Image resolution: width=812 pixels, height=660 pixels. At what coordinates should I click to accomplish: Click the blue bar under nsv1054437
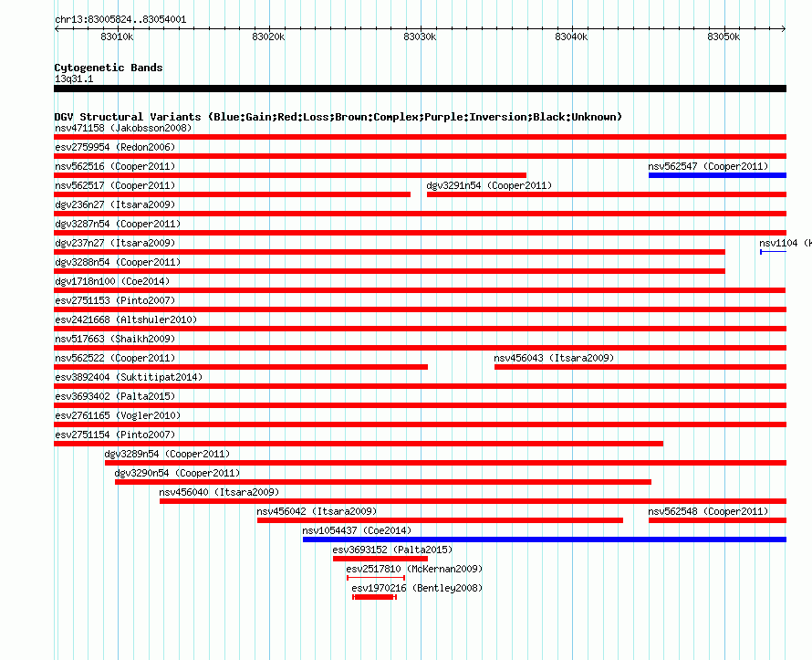(545, 540)
